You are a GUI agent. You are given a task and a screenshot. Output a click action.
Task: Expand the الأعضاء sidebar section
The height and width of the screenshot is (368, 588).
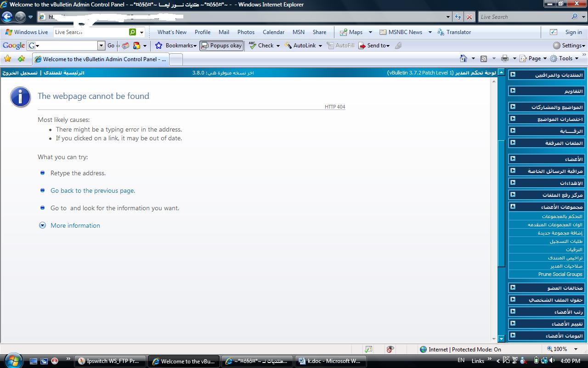click(513, 159)
